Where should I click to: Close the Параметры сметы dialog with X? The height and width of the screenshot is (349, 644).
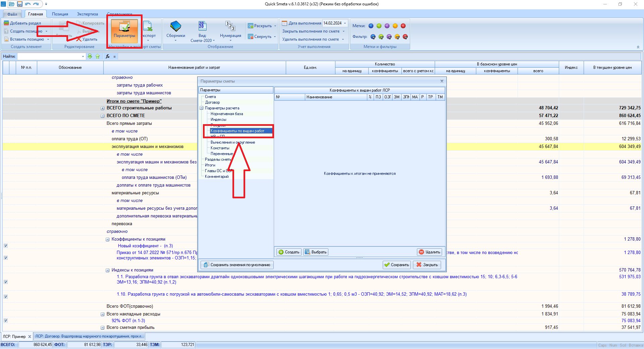(x=442, y=81)
